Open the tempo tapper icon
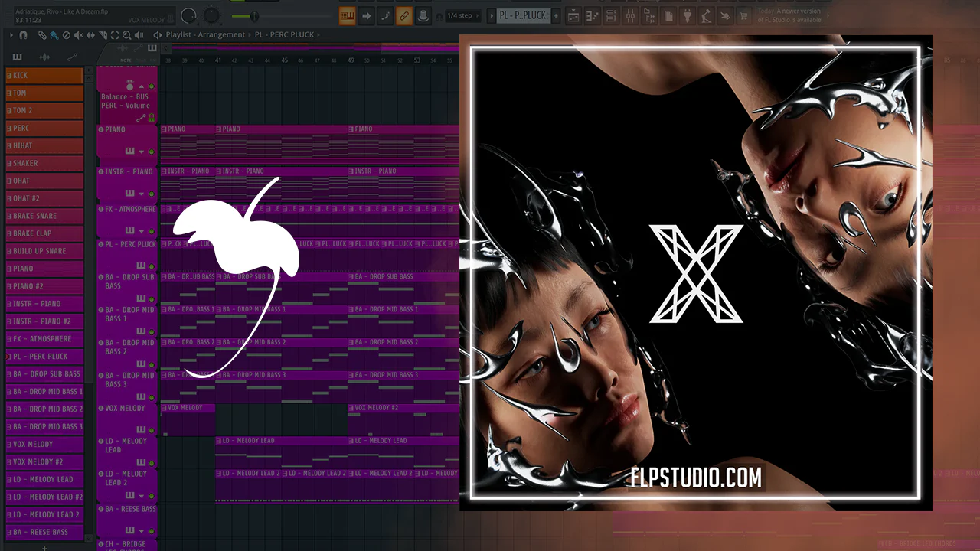This screenshot has width=980, height=551. (x=705, y=16)
